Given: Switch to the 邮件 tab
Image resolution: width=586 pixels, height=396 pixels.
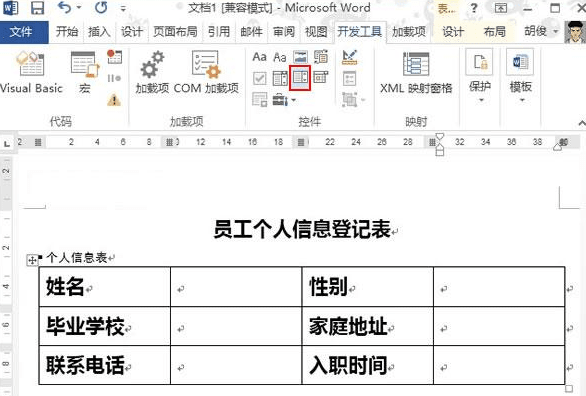Looking at the screenshot, I should [x=251, y=31].
